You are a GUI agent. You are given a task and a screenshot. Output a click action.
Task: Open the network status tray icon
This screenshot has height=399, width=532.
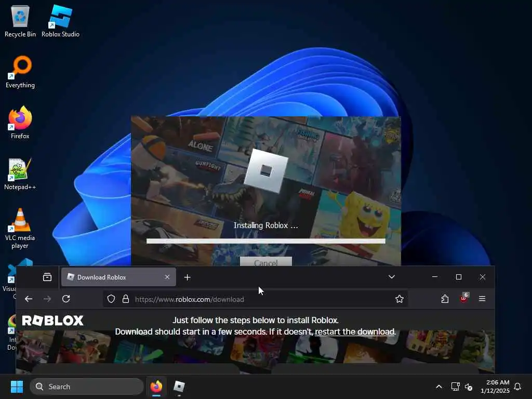(x=455, y=387)
